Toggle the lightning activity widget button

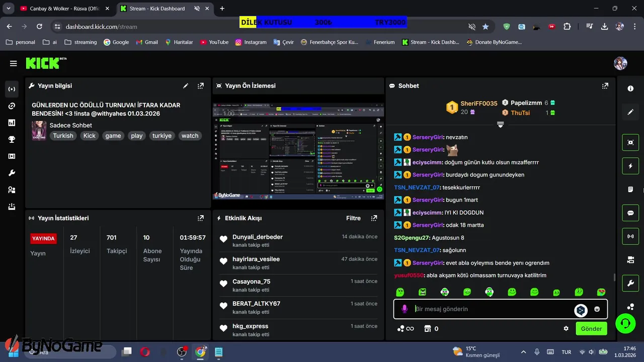tap(630, 166)
